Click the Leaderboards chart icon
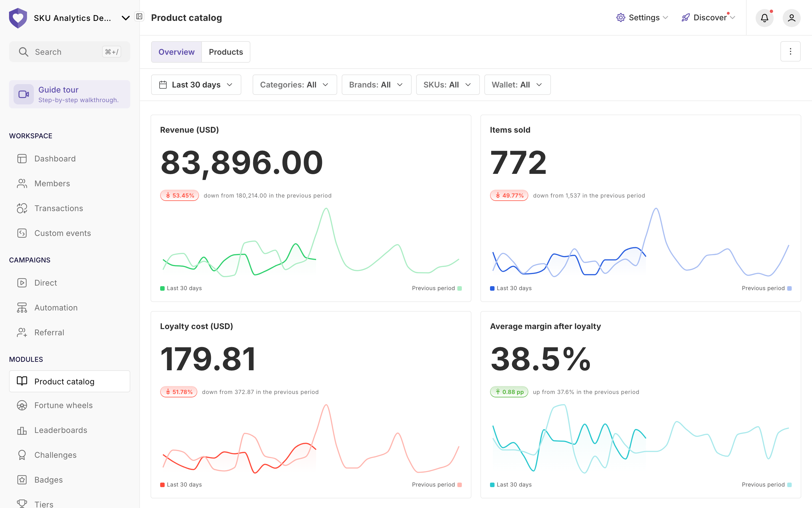This screenshot has height=508, width=812. point(22,430)
